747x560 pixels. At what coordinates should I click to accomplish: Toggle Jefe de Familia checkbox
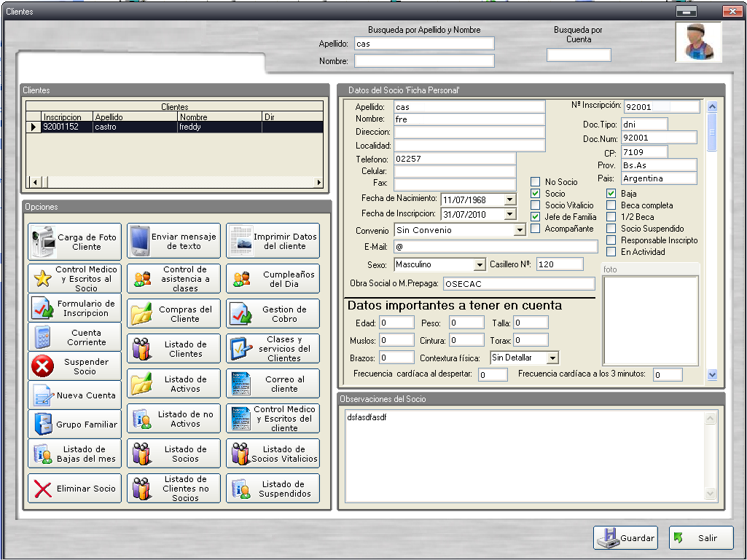coord(536,217)
